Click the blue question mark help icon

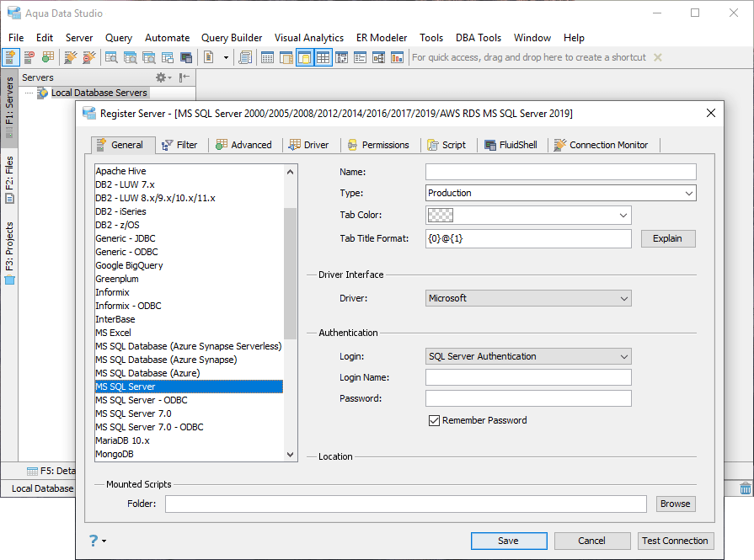[94, 541]
